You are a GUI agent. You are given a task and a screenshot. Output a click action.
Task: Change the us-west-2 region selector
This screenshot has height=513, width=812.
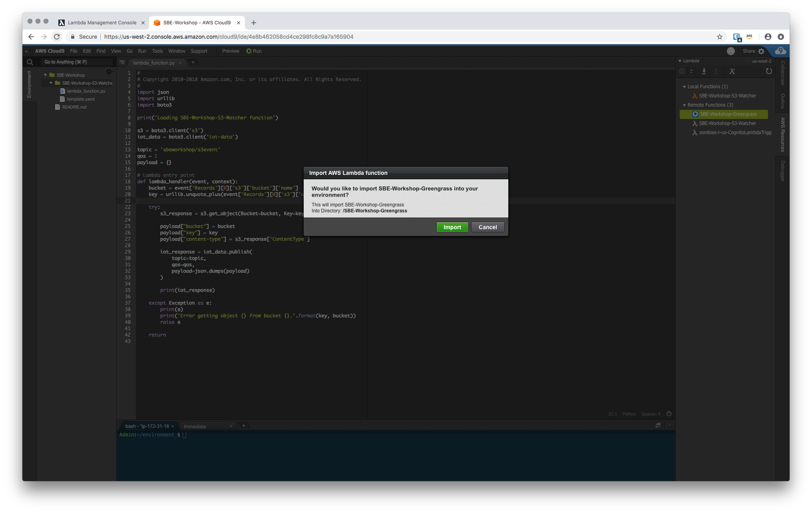762,61
